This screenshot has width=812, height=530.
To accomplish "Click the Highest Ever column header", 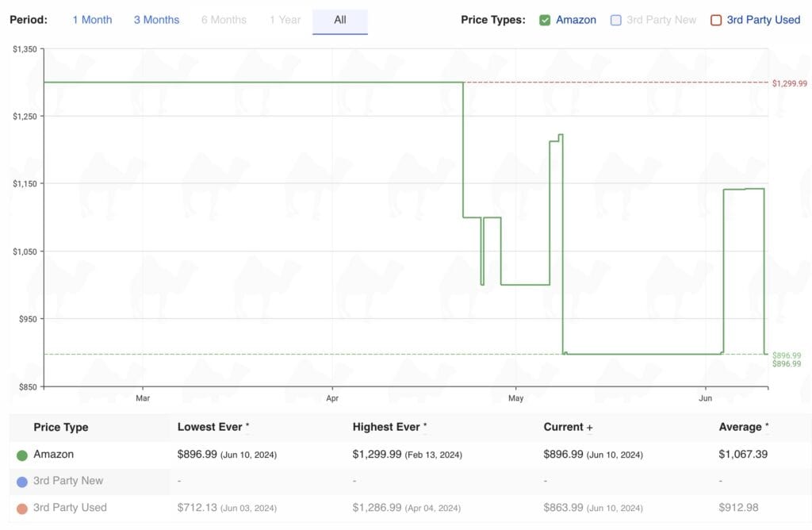I will point(386,427).
